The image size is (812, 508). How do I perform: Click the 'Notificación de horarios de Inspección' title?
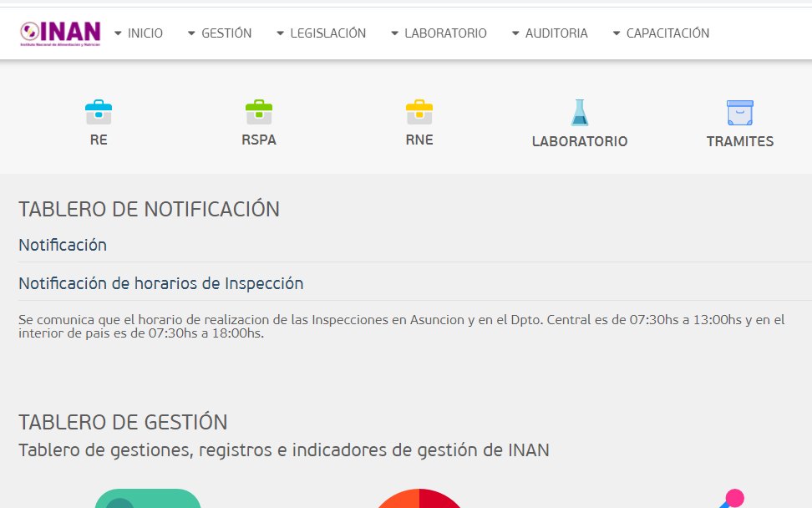(161, 284)
